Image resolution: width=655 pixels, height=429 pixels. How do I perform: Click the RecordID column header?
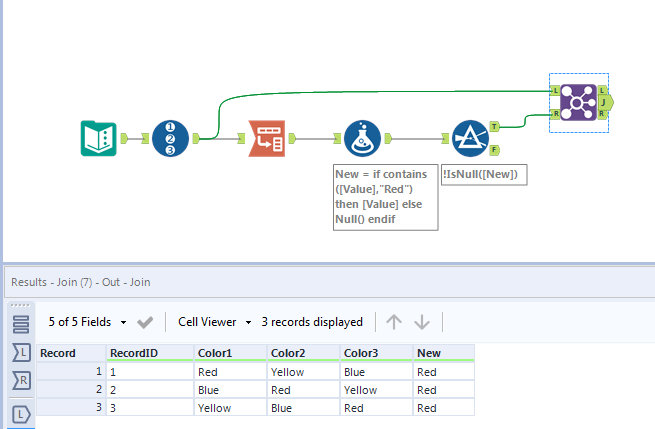(150, 353)
